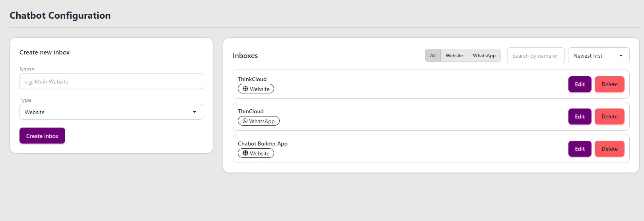The height and width of the screenshot is (221, 644).
Task: Edit the ThinkCloud inbox
Action: tap(580, 84)
